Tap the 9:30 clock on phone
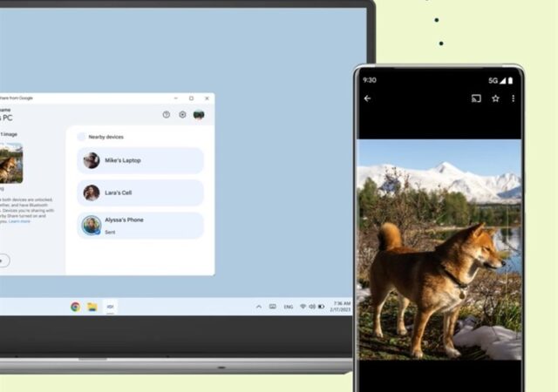This screenshot has height=392, width=558. (370, 80)
